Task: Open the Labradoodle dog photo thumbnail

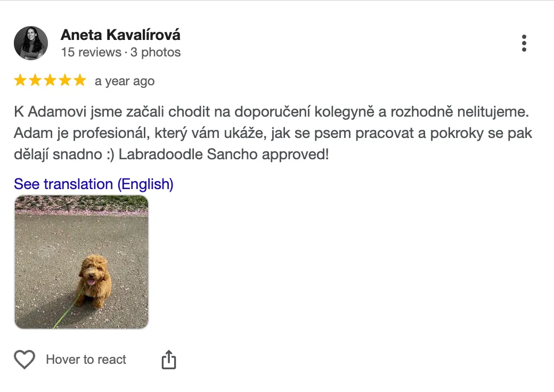Action: (x=81, y=262)
